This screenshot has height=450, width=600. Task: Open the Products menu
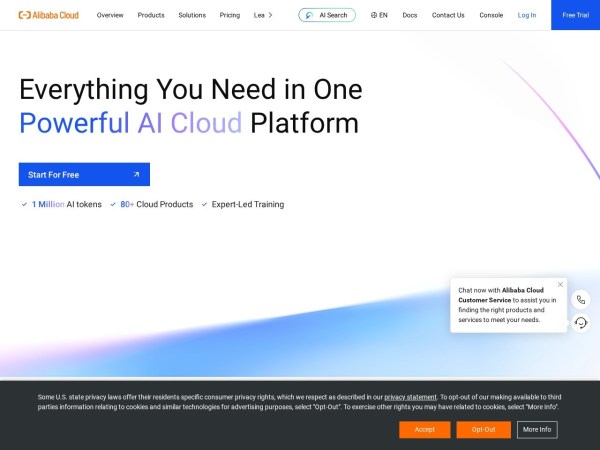coord(151,15)
